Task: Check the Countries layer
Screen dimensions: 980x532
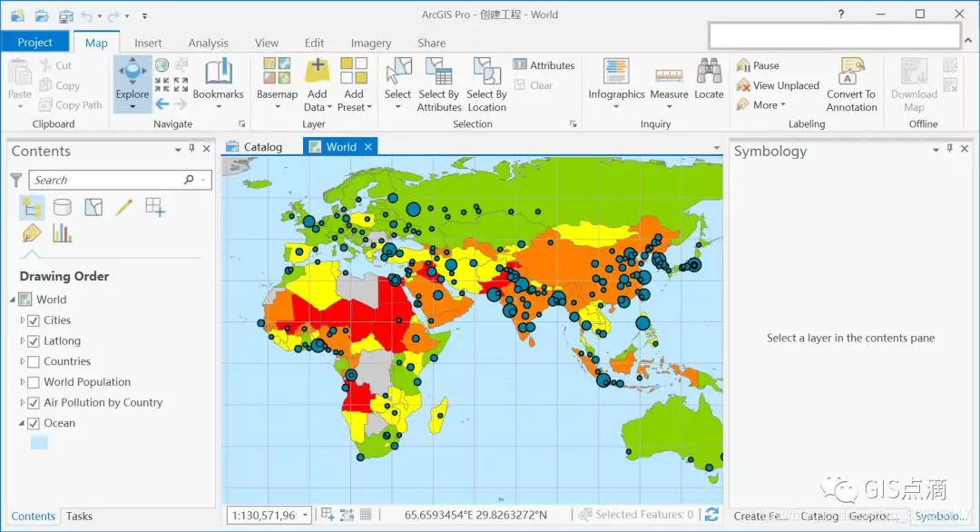Action: [34, 362]
